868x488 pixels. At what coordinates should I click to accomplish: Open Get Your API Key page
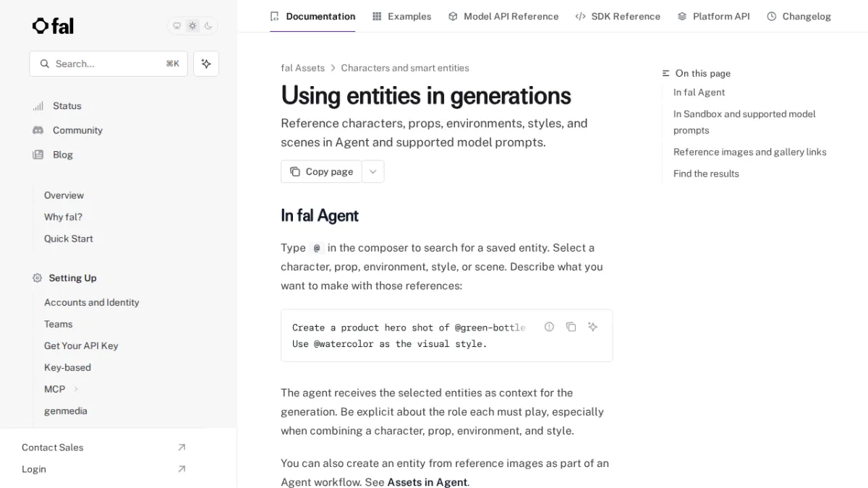coord(81,346)
